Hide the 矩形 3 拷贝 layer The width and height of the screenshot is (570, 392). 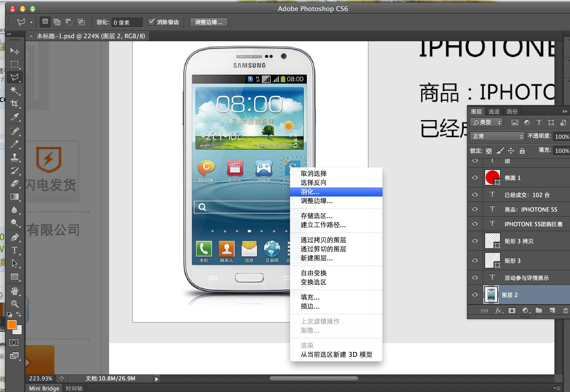475,241
